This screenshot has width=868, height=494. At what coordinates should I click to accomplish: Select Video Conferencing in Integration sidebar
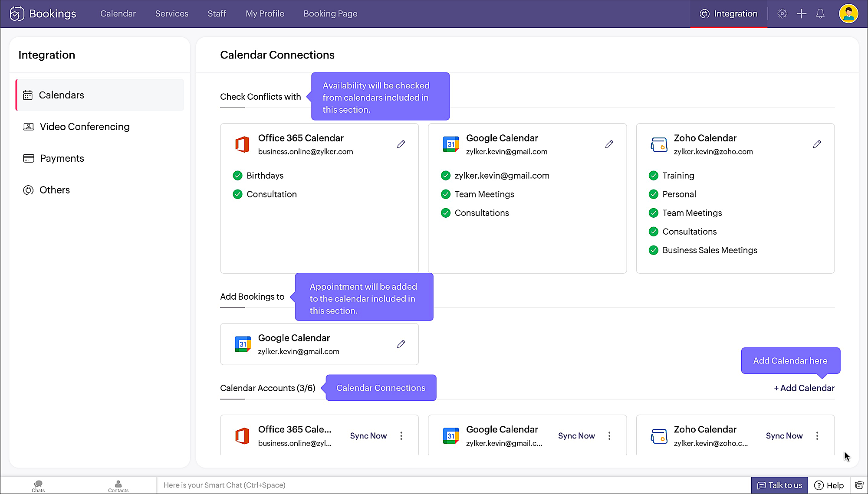(x=85, y=127)
